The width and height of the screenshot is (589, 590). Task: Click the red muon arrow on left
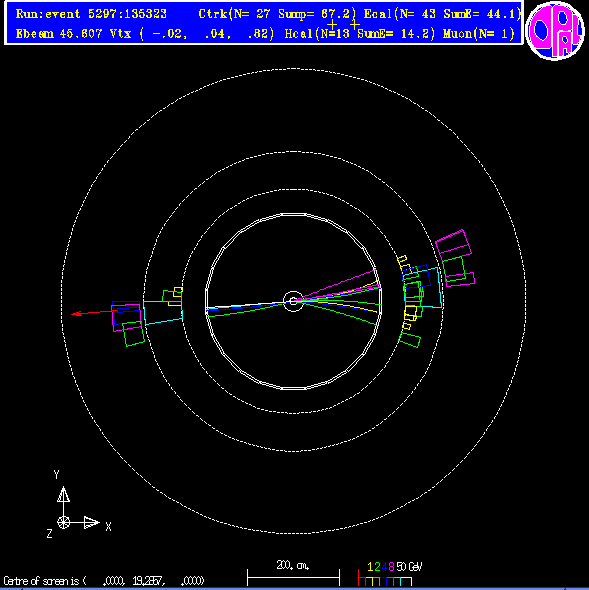[94, 313]
